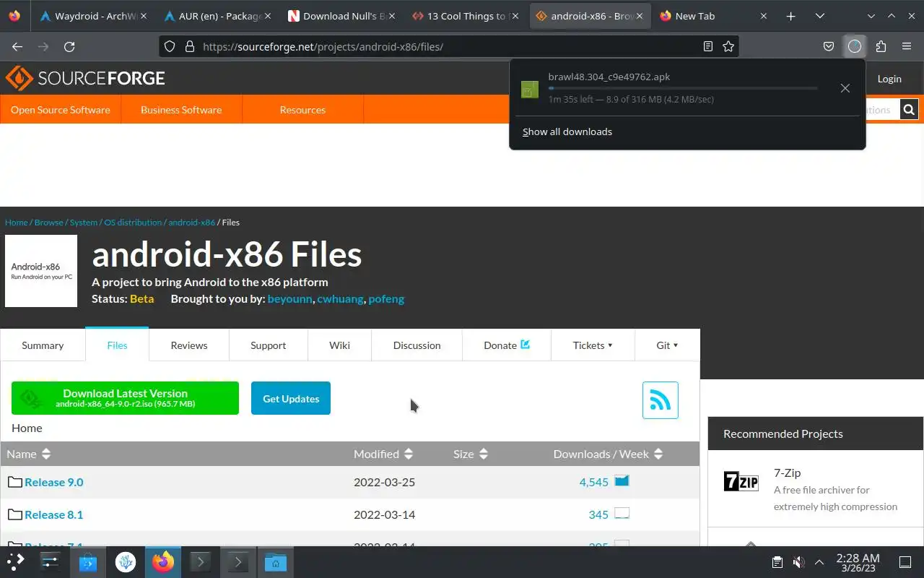Click the site security padlock icon
The width and height of the screenshot is (924, 578).
click(x=190, y=46)
